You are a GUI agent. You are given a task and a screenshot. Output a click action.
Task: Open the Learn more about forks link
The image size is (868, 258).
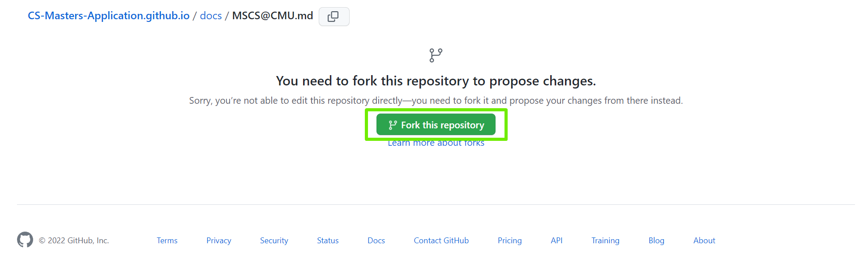(x=436, y=143)
